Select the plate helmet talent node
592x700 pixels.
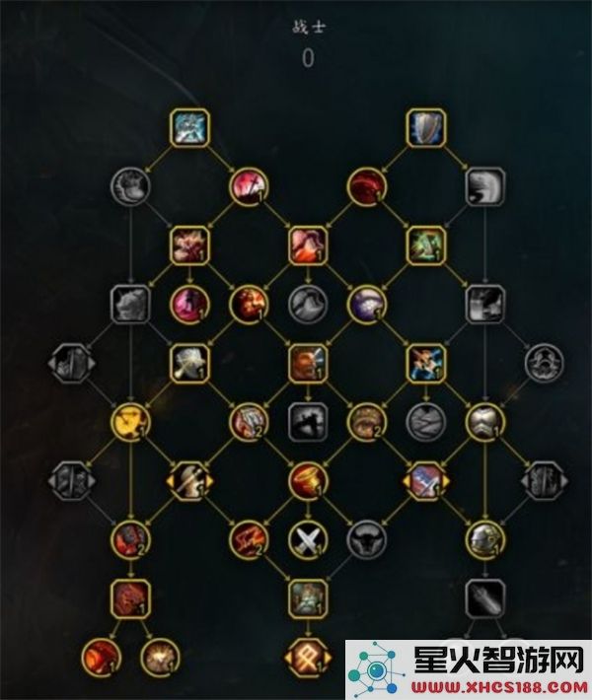(485, 539)
